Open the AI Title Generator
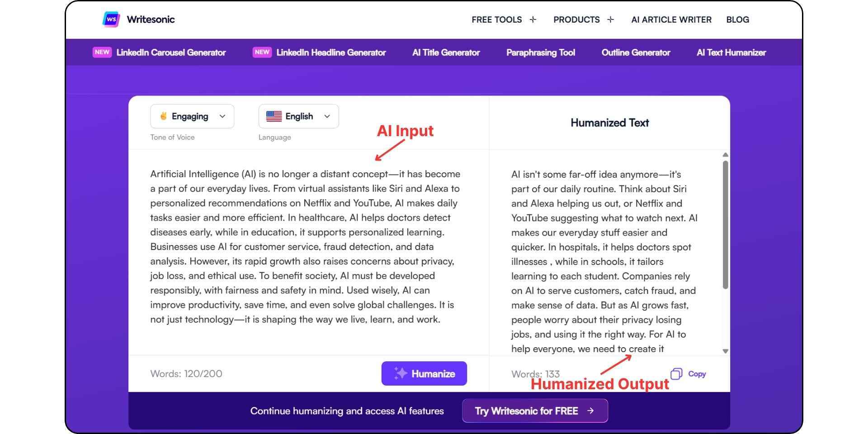This screenshot has height=434, width=868. (x=446, y=52)
